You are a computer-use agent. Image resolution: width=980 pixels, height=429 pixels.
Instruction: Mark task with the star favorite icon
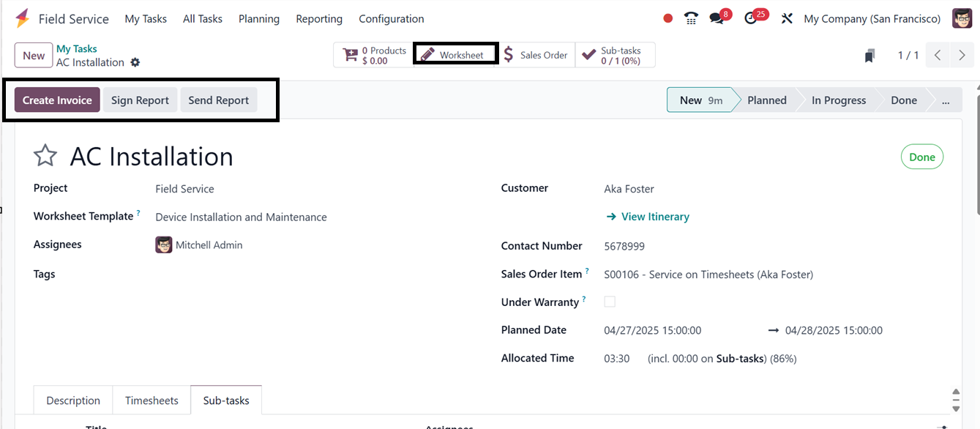[45, 156]
